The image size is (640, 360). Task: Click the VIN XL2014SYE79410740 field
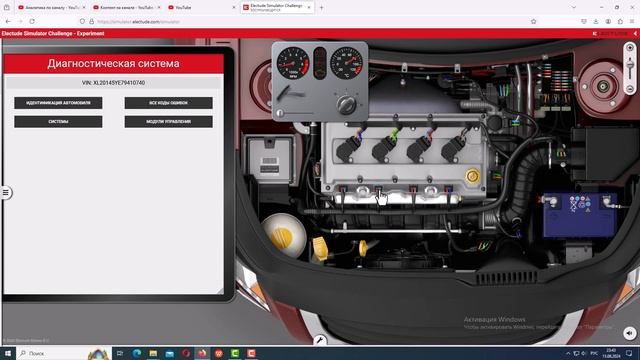[x=113, y=83]
